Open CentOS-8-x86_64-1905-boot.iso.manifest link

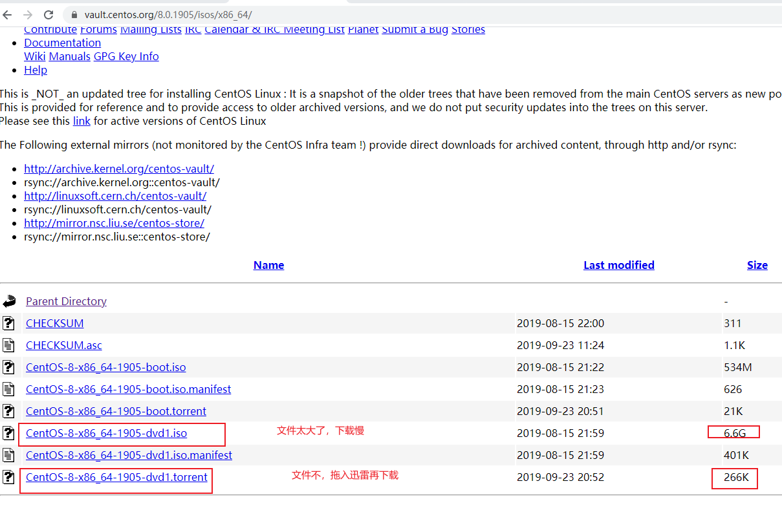click(x=129, y=389)
